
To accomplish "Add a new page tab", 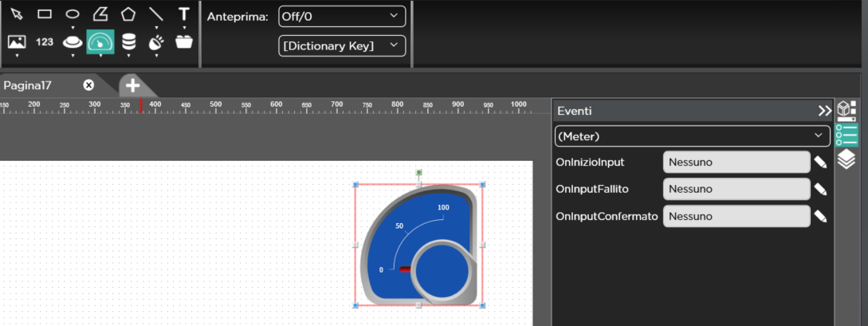I will (x=132, y=85).
